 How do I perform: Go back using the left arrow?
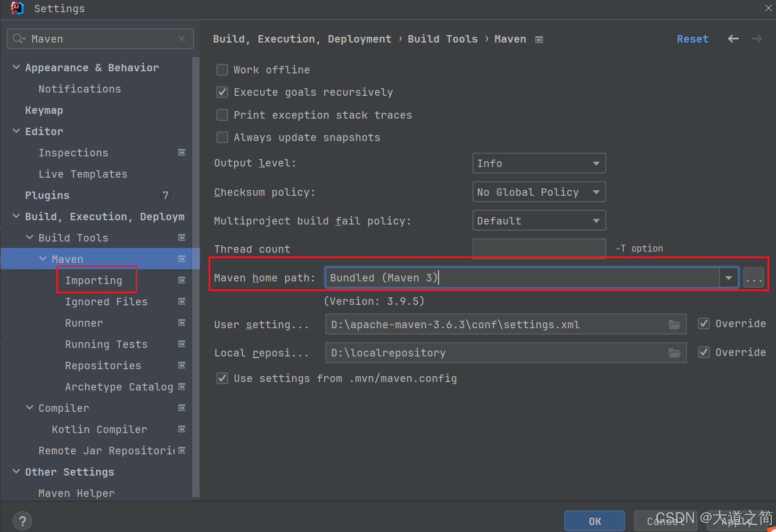click(733, 39)
